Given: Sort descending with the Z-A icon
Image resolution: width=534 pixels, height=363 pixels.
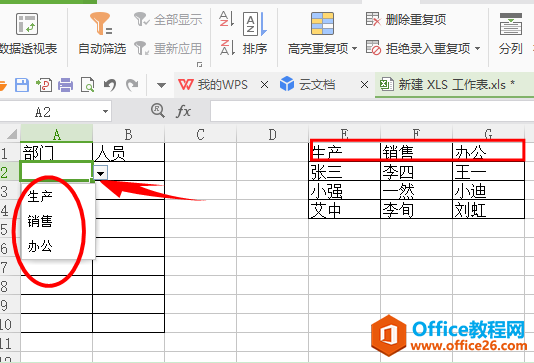Looking at the screenshot, I should point(226,47).
